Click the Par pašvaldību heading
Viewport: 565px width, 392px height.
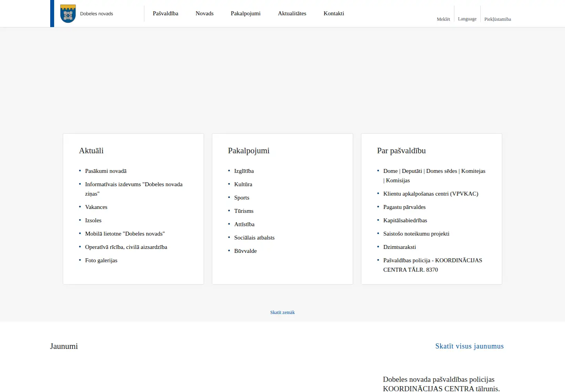(401, 151)
